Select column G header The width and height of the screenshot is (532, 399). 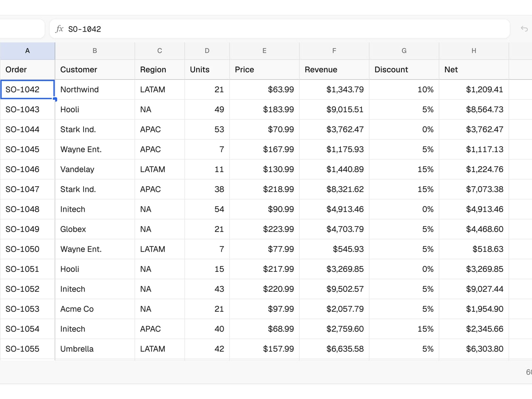coord(404,51)
